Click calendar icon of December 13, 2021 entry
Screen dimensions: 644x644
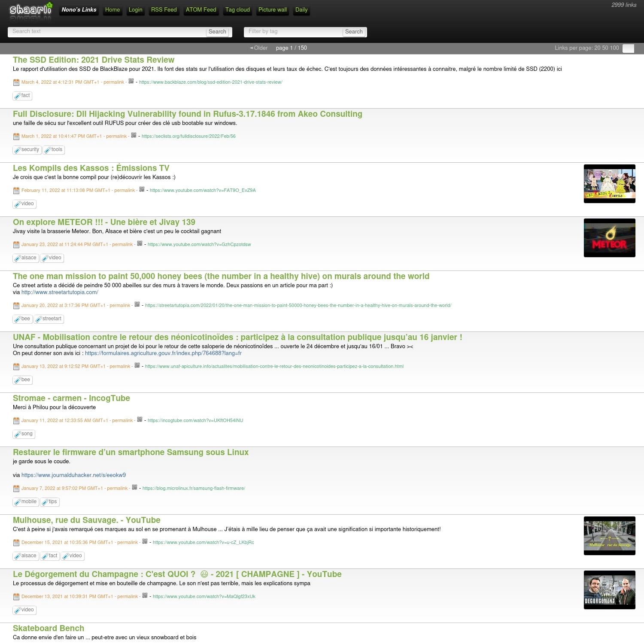16,596
